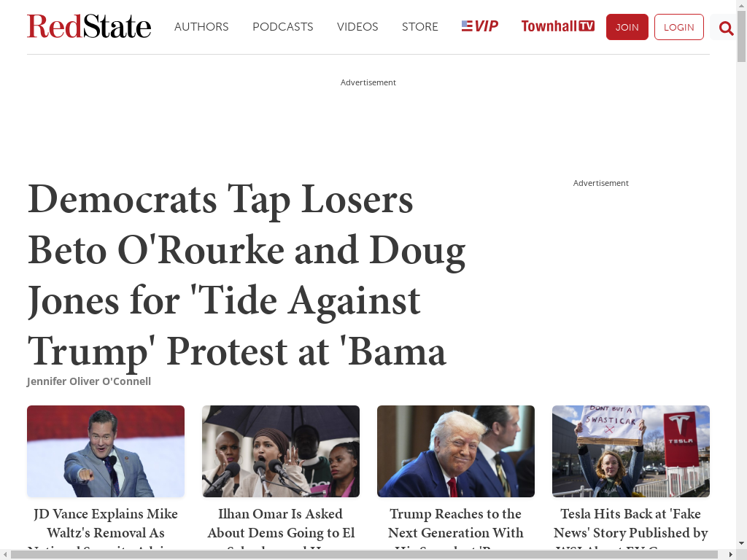Screen dimensions: 747x560
Task: Open the search magnifier icon
Action: point(726,28)
